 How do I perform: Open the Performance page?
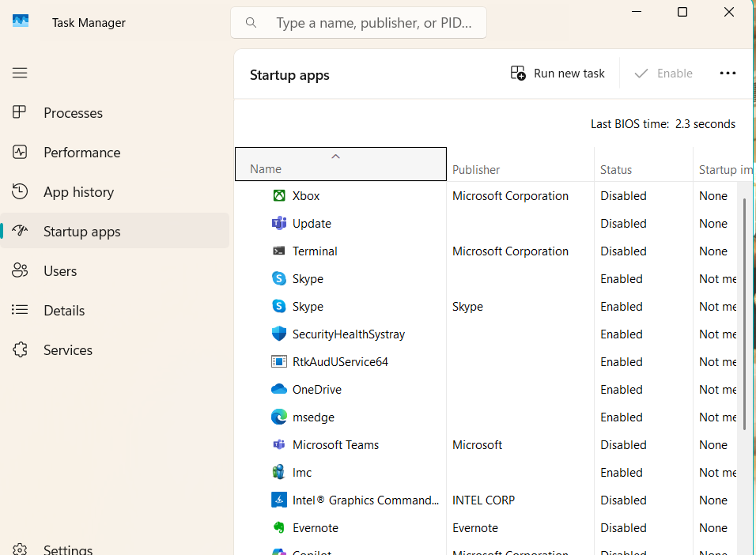tap(114, 153)
